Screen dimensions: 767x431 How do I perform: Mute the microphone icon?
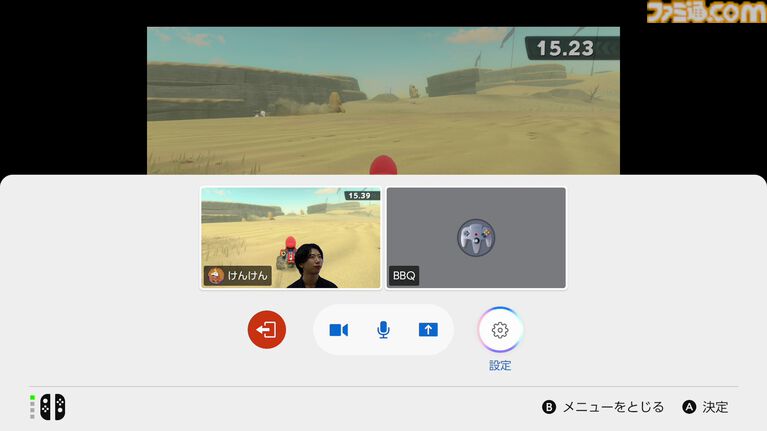point(384,330)
